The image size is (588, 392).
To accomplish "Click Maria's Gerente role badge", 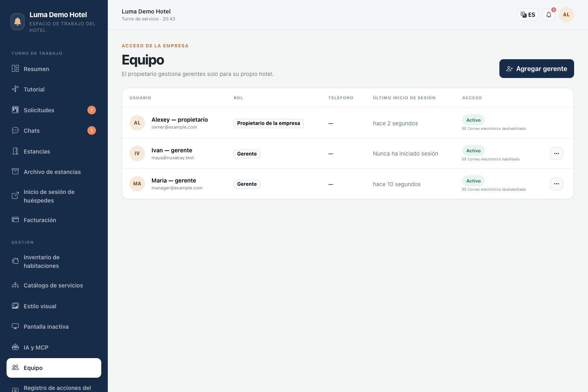I will [247, 184].
